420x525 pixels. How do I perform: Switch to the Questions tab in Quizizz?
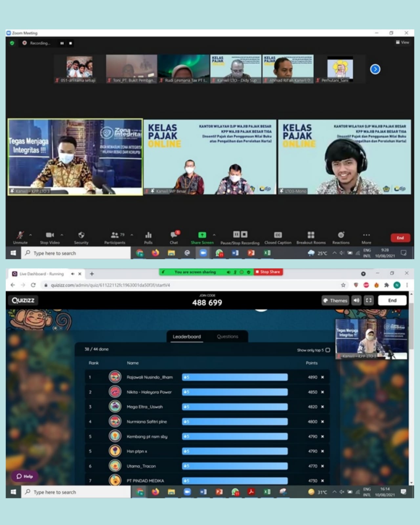pyautogui.click(x=227, y=337)
